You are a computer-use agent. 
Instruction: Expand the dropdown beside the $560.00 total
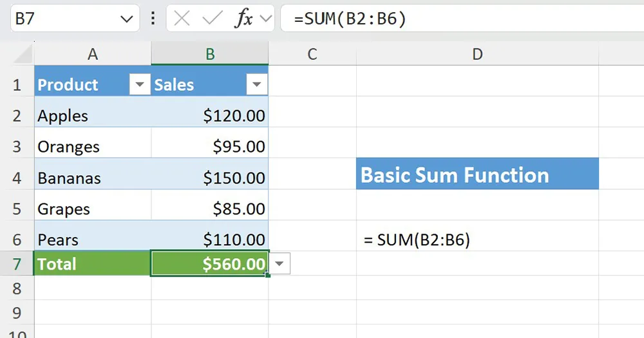(280, 263)
